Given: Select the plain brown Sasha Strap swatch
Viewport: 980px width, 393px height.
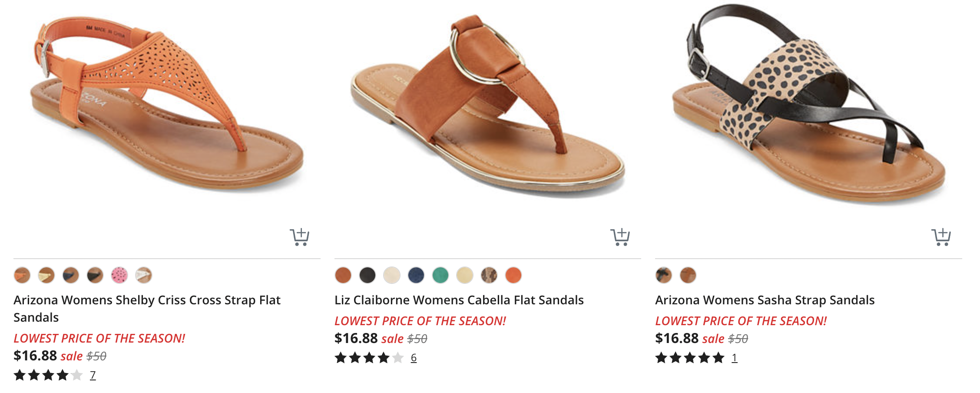Looking at the screenshot, I should click(x=688, y=275).
